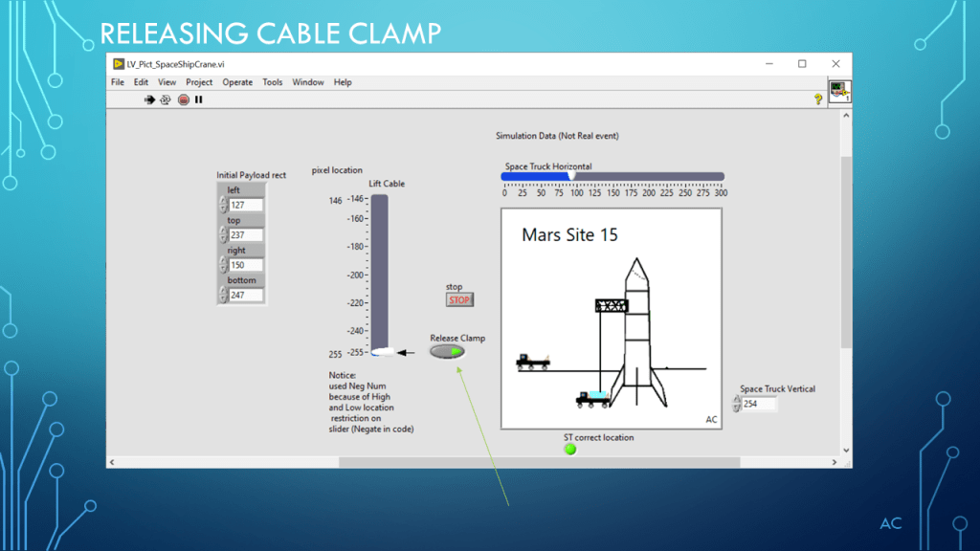Click the Space Truck Horizontal slider handle
Image resolution: width=980 pixels, height=551 pixels.
571,176
